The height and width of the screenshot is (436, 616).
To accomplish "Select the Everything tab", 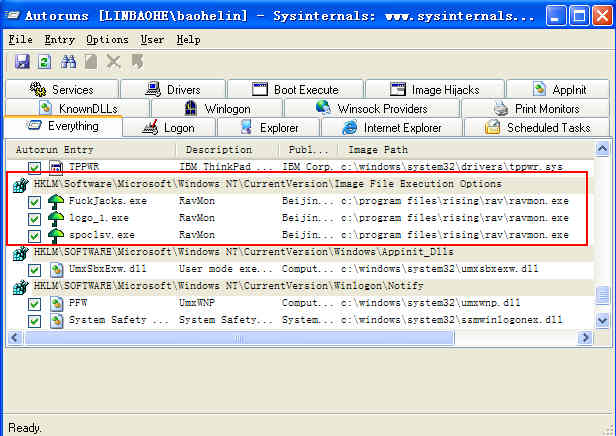I will 63,126.
